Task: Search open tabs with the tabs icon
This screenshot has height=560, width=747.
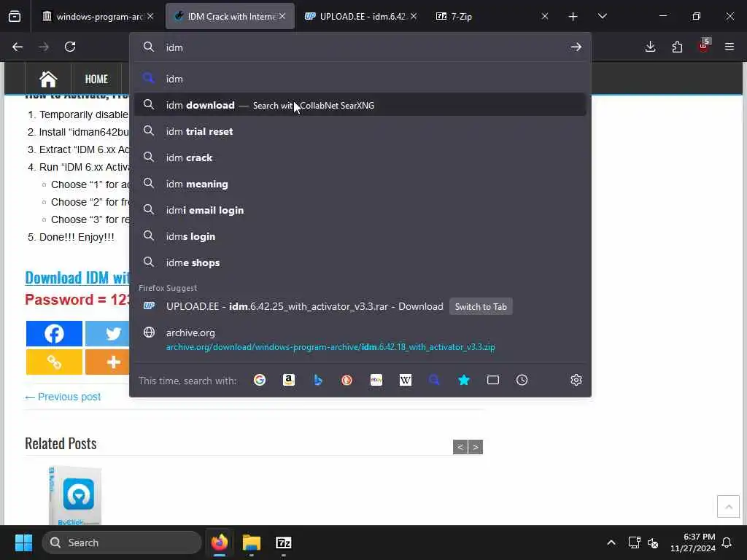Action: point(493,380)
